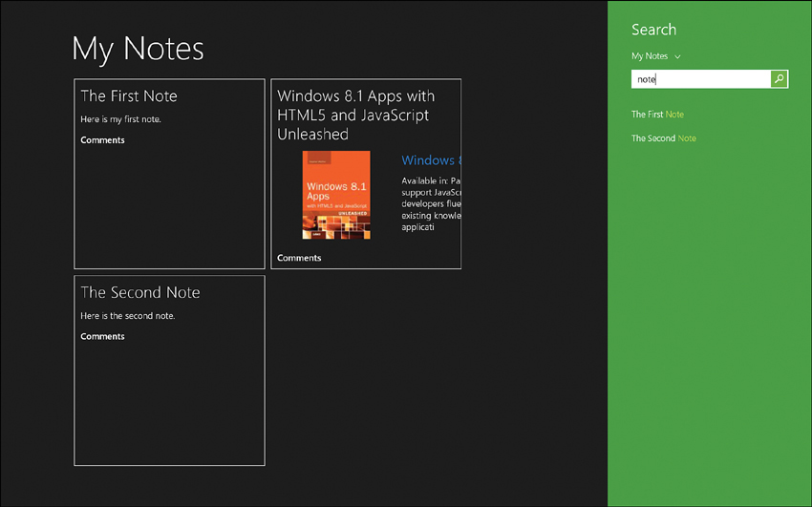Viewport: 812px width, 507px height.
Task: Open the My Notes scope dropdown
Action: point(655,56)
